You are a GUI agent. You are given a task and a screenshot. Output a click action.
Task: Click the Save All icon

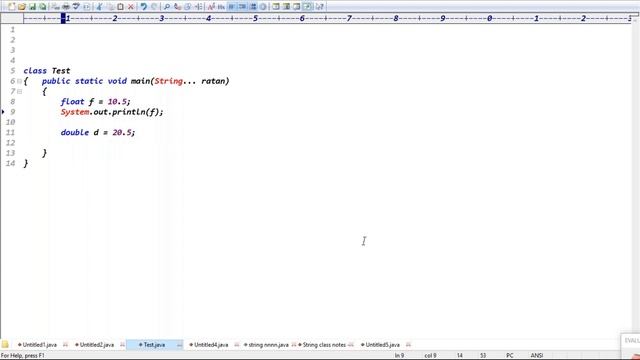pyautogui.click(x=42, y=7)
